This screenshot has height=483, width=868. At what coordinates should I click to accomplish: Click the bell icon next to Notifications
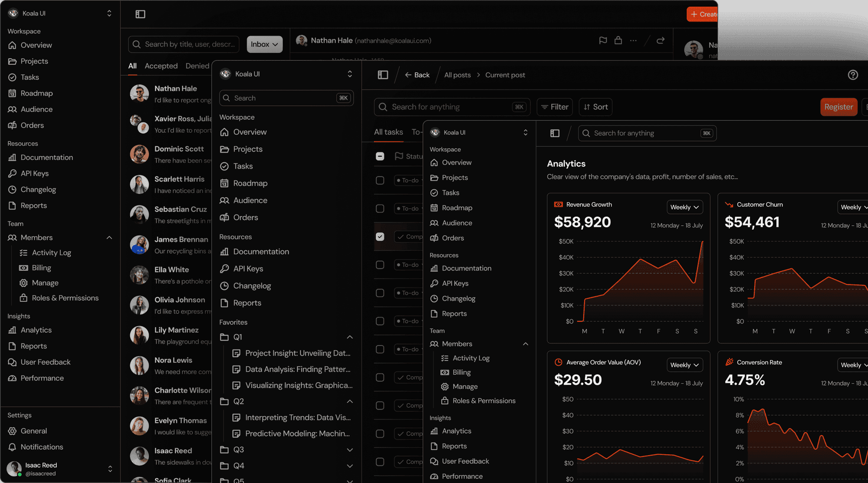[x=12, y=447]
